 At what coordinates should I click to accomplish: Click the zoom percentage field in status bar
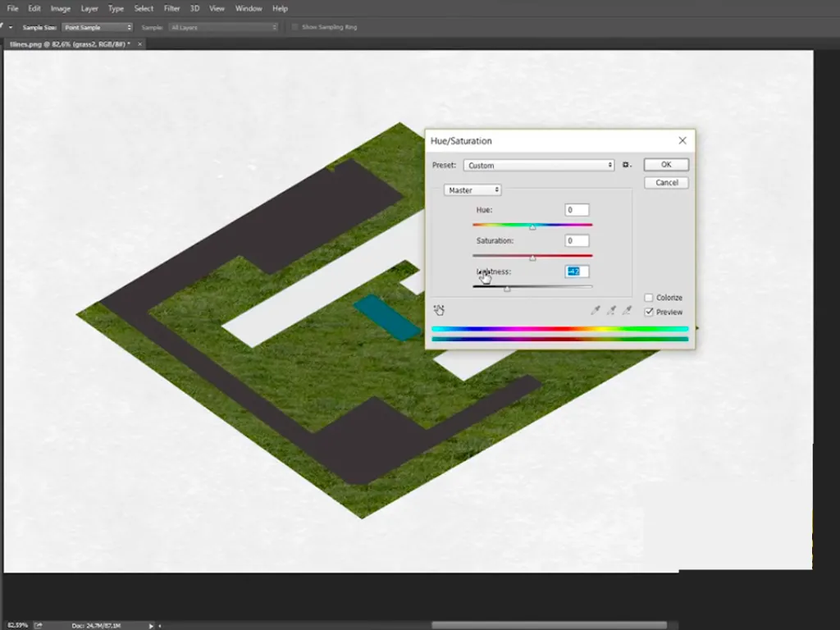point(18,625)
